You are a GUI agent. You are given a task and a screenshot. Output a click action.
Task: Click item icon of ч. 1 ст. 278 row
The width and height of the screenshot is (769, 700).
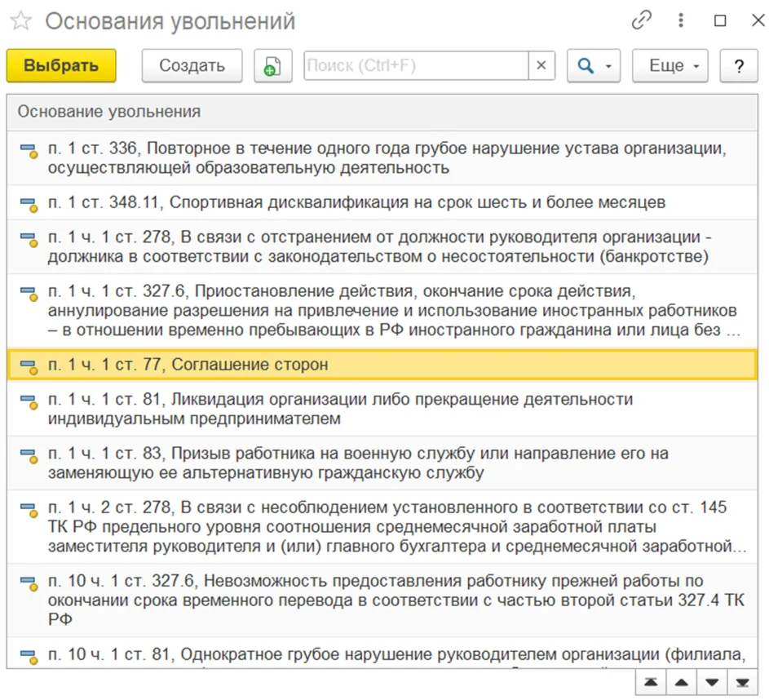click(x=29, y=239)
